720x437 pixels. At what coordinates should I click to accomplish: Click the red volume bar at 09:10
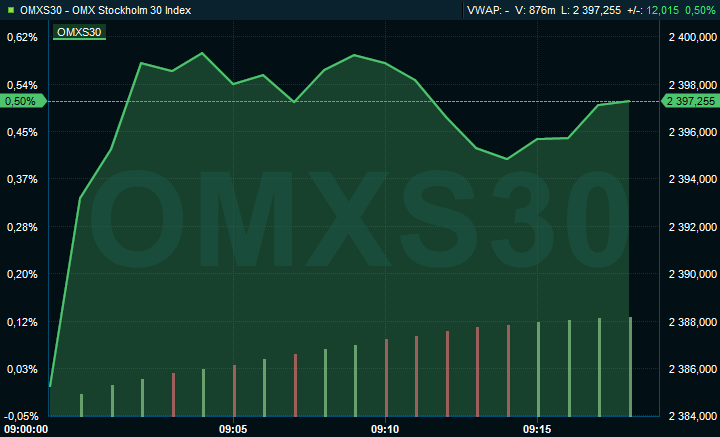point(386,378)
